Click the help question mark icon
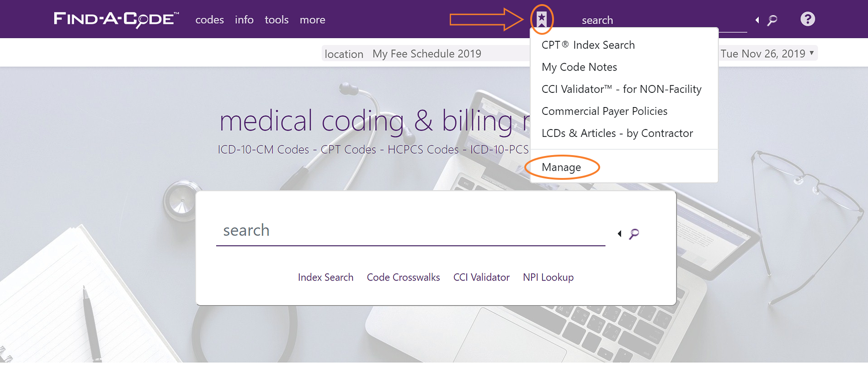This screenshot has height=388, width=868. pyautogui.click(x=808, y=19)
